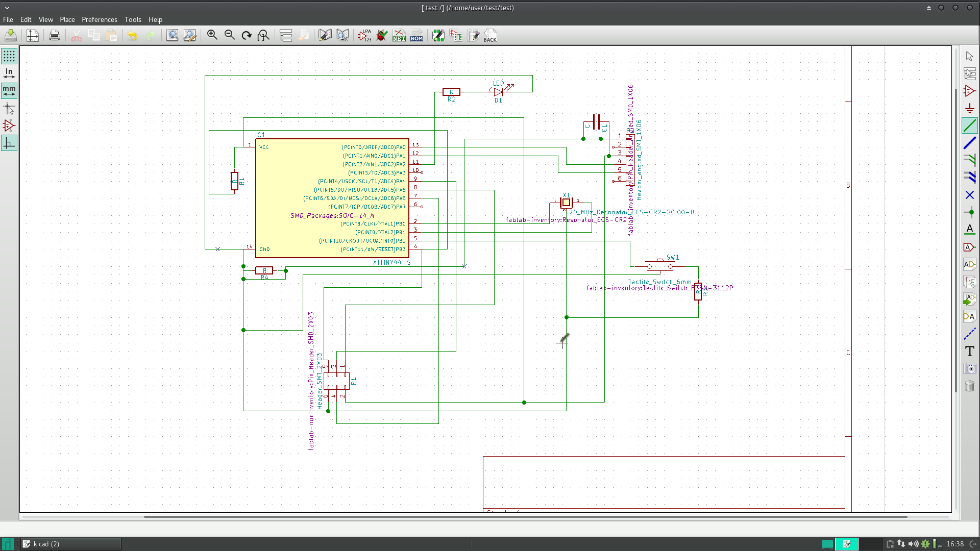The image size is (980, 551).
Task: Select the Place junction tool
Action: (970, 212)
